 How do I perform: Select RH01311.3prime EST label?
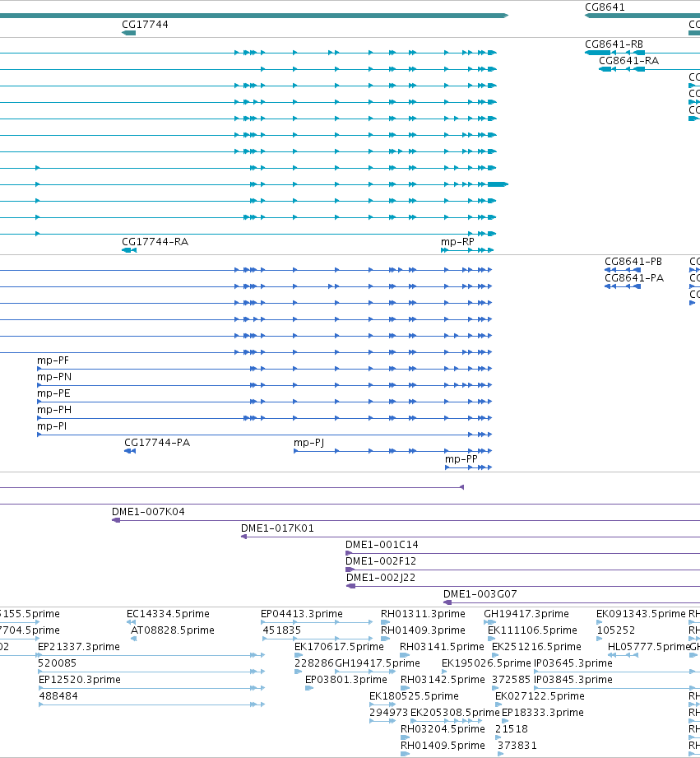(423, 613)
